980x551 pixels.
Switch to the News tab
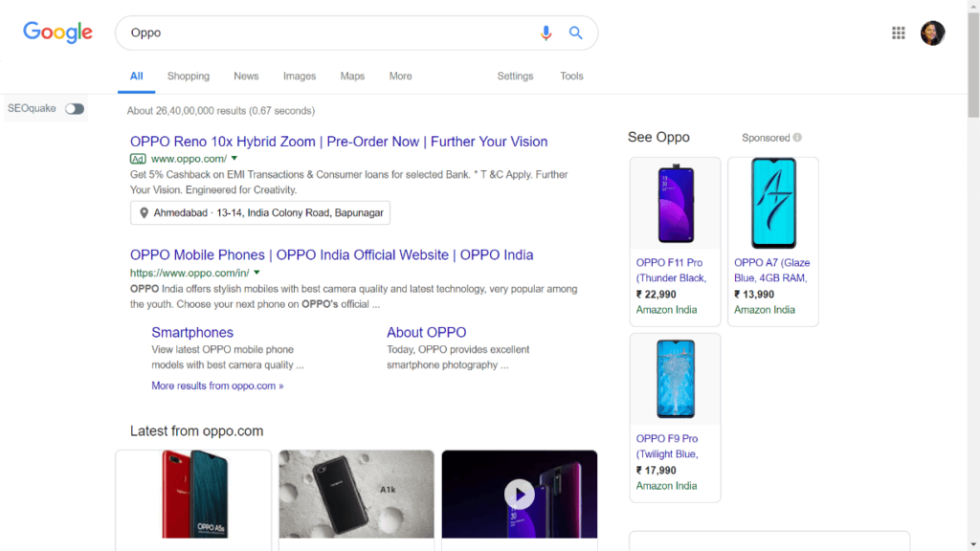[x=246, y=77]
